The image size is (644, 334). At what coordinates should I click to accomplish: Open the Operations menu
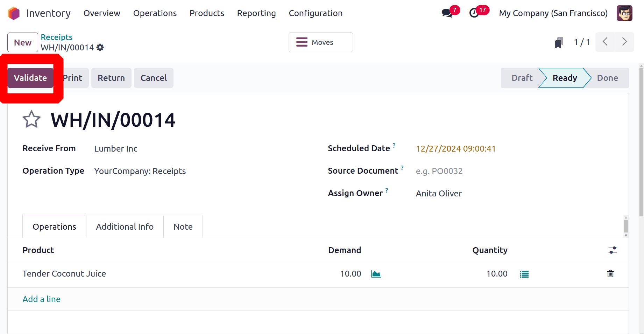pyautogui.click(x=155, y=13)
